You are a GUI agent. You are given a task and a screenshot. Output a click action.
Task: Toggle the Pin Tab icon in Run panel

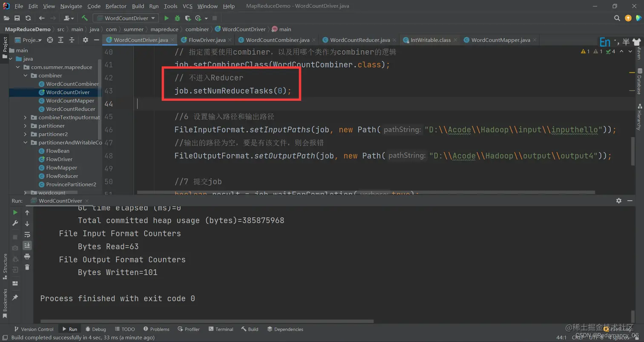point(15,297)
